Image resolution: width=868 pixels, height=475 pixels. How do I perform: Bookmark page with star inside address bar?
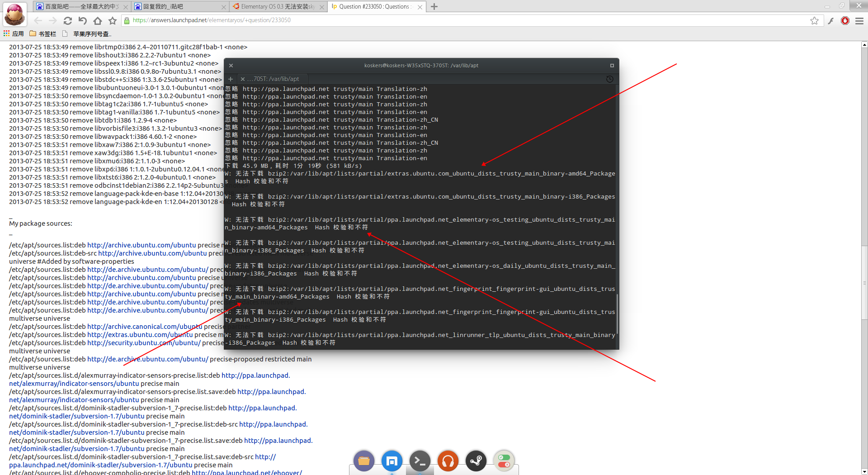[814, 20]
